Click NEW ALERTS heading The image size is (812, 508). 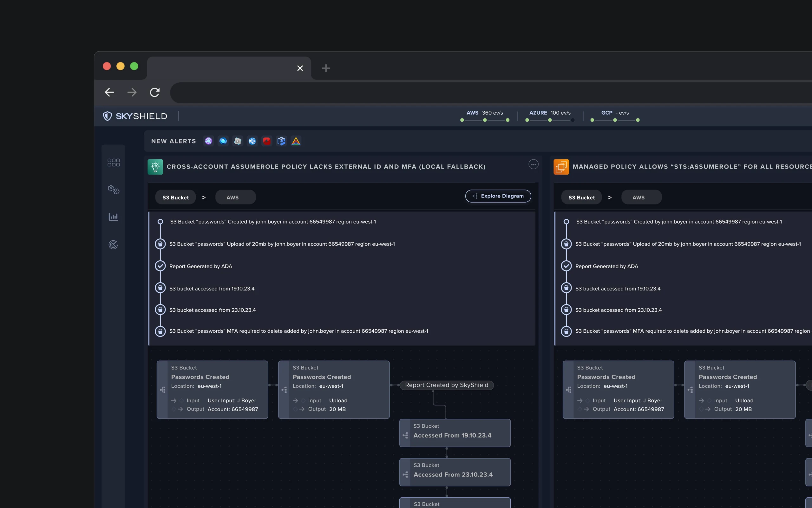click(x=174, y=141)
